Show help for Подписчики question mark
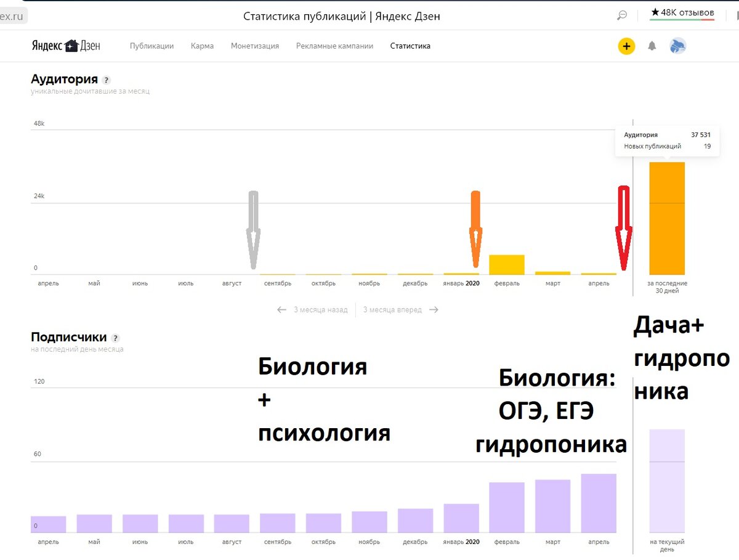Screen dimensions: 739x560 [x=115, y=338]
